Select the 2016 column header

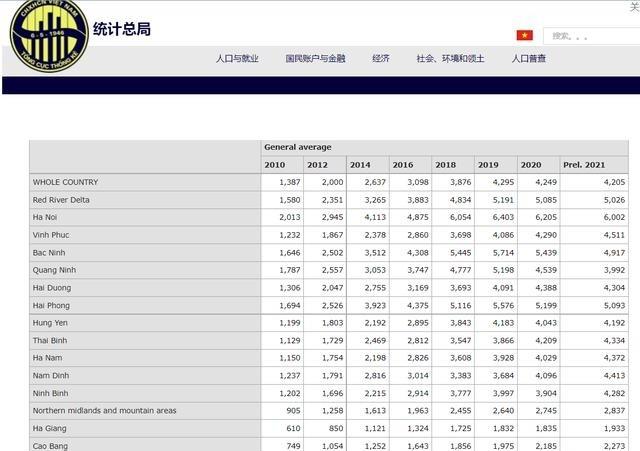coord(410,165)
